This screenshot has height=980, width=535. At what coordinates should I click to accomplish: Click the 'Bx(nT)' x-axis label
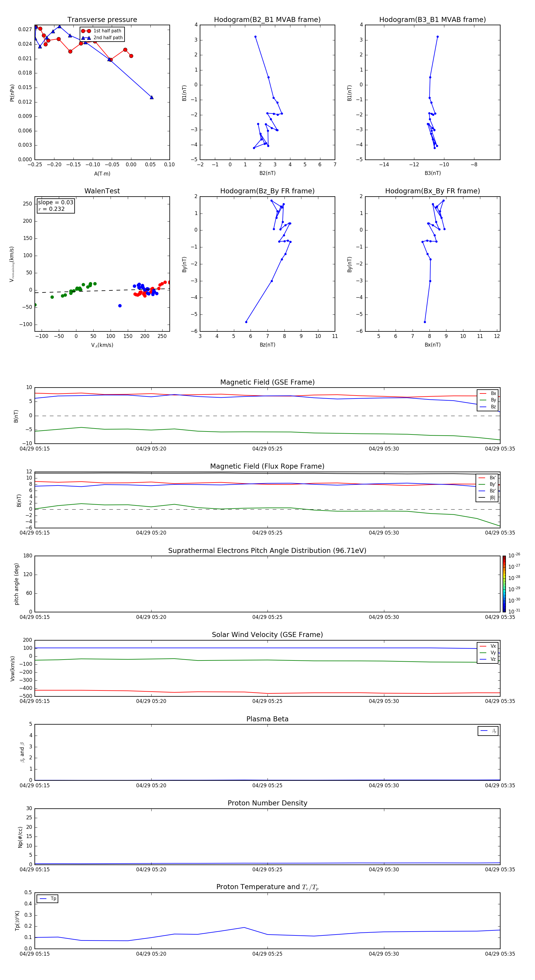432,345
